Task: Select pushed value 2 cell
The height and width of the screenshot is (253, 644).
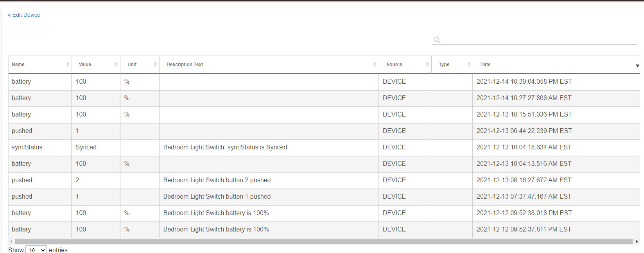Action: pyautogui.click(x=96, y=180)
